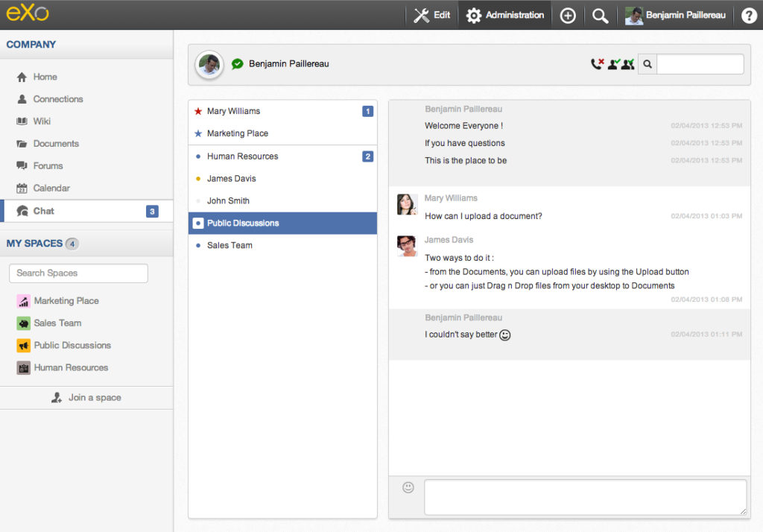Click the global search magnifier in the top bar
Image resolution: width=763 pixels, height=532 pixels.
pos(600,15)
